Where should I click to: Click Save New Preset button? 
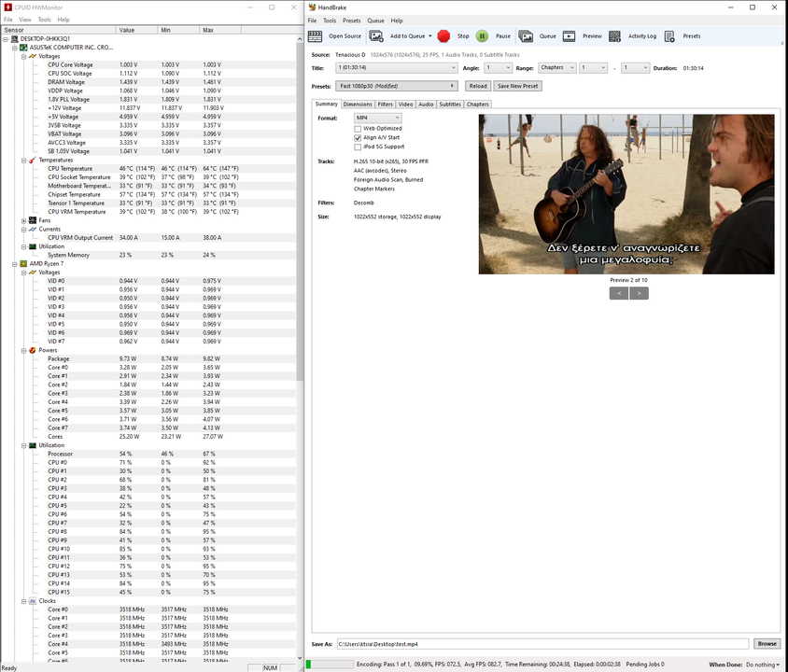(517, 86)
